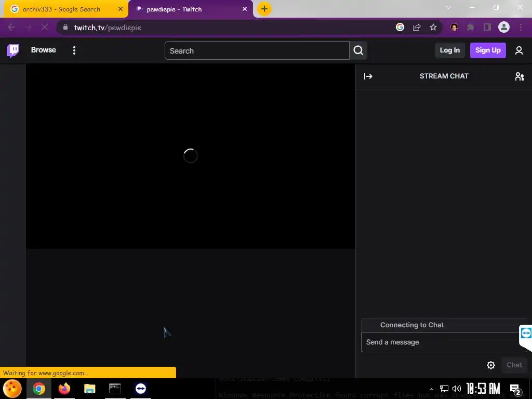
Task: Click the video player area
Action: (191, 156)
